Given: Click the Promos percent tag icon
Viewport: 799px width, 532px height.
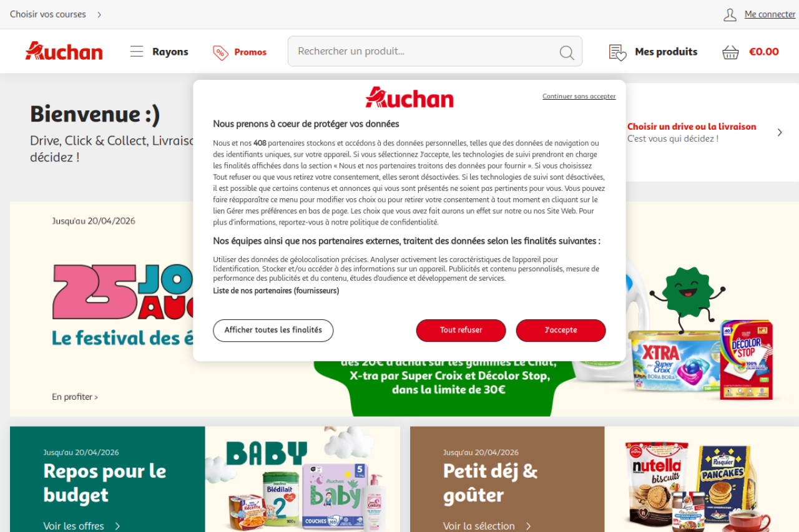Looking at the screenshot, I should [x=220, y=52].
